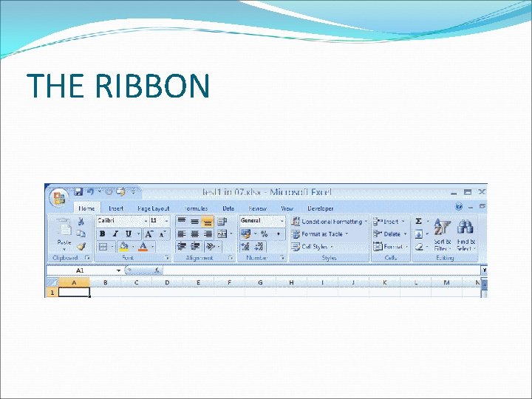The image size is (532, 399).
Task: Toggle Italic formatting
Action: click(x=115, y=233)
